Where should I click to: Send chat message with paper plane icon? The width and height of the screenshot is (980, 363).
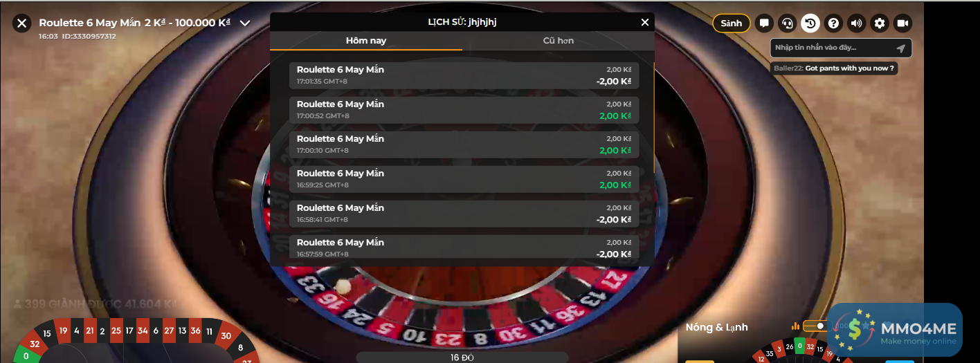(x=900, y=48)
